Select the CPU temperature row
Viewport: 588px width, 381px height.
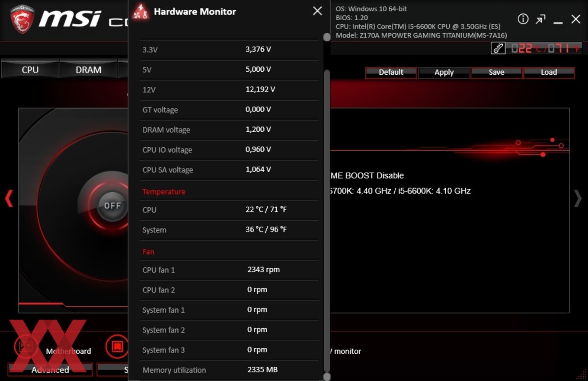[x=229, y=210]
